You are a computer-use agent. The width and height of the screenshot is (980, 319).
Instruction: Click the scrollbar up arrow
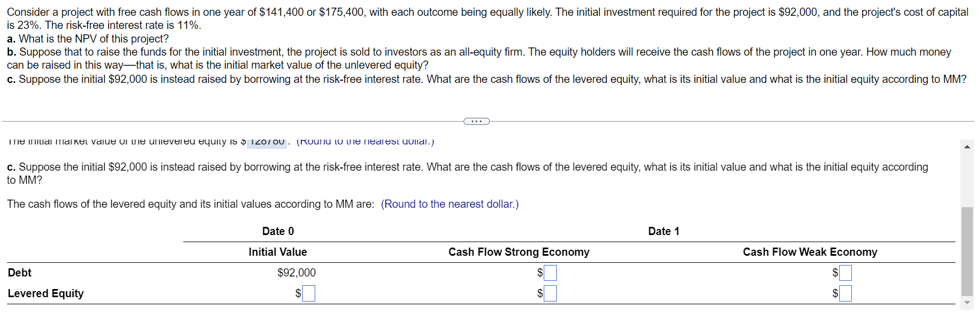point(966,146)
